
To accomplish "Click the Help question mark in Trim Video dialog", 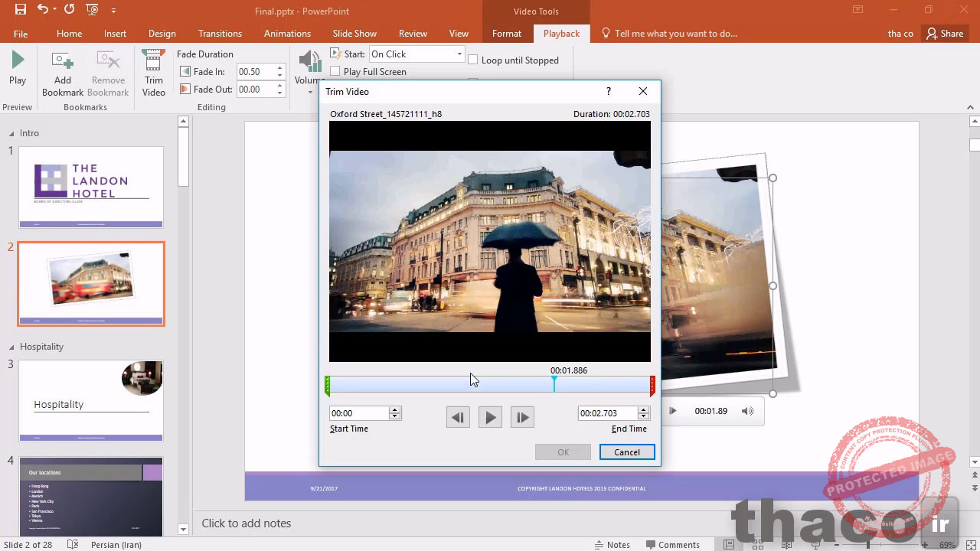I will coord(609,91).
